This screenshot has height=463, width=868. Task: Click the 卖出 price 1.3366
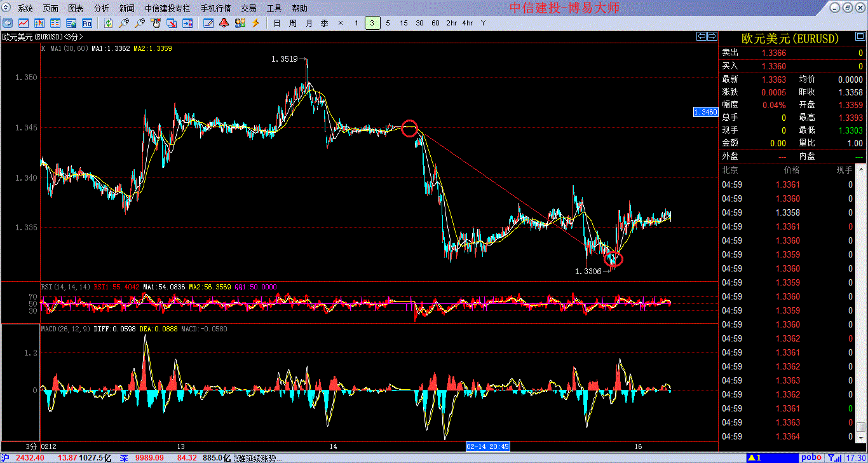pos(774,53)
